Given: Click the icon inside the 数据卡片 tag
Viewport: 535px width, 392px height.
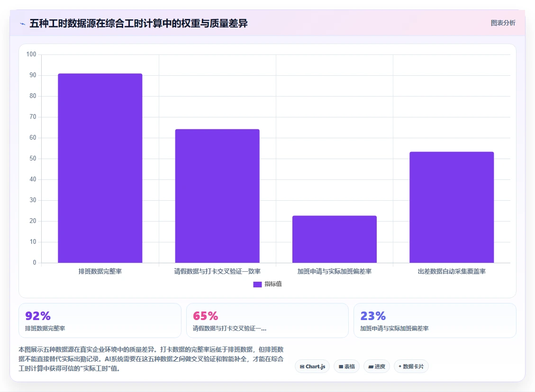Looking at the screenshot, I should click(x=400, y=366).
